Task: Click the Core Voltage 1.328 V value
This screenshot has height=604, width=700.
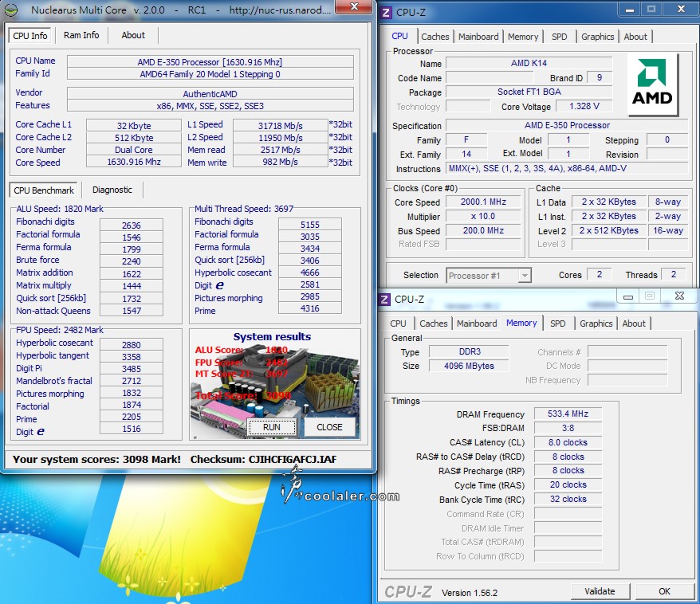Action: (584, 106)
